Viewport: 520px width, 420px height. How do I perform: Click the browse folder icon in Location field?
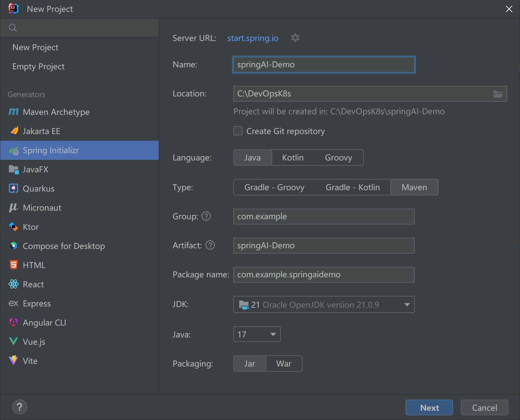point(498,94)
